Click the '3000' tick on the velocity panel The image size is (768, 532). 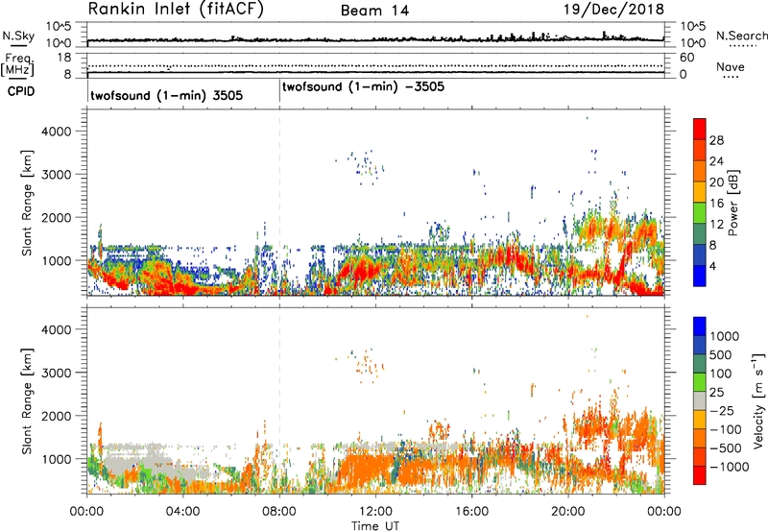pos(57,373)
